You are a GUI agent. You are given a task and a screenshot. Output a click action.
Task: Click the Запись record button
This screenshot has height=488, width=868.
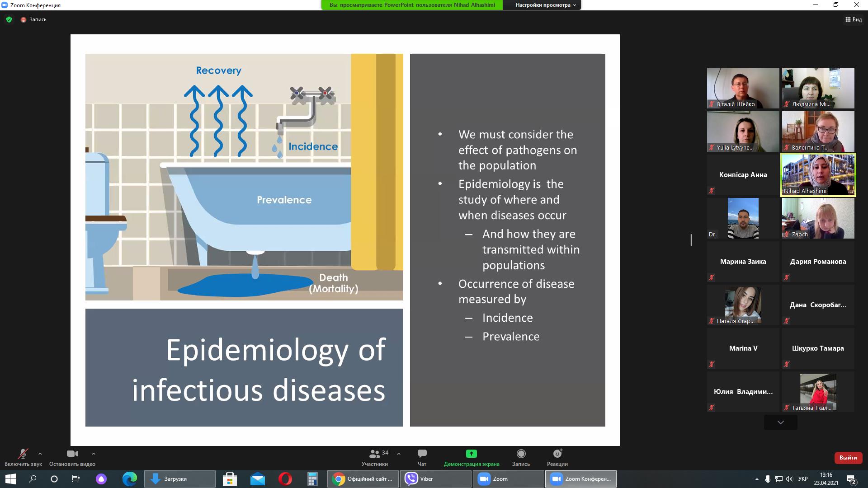click(521, 457)
